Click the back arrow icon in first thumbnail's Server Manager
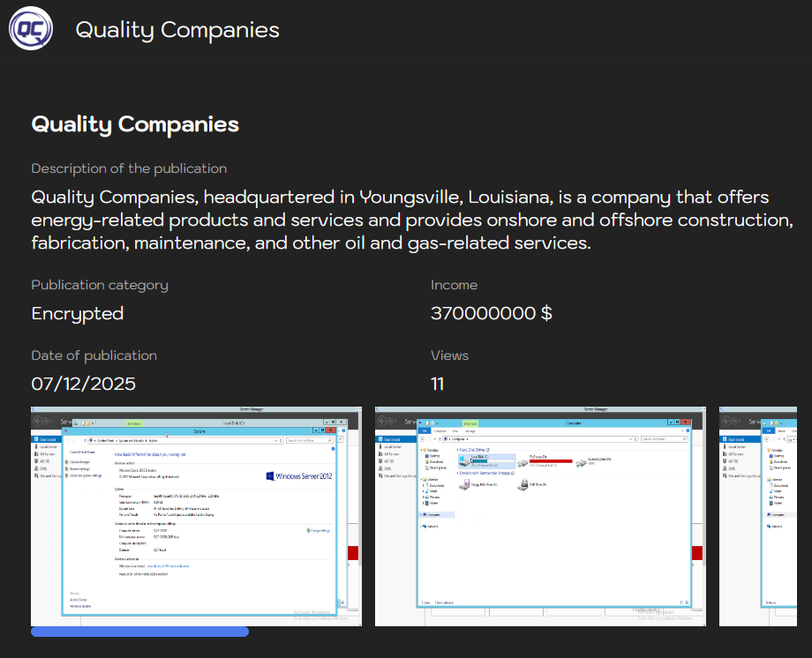 (x=38, y=421)
